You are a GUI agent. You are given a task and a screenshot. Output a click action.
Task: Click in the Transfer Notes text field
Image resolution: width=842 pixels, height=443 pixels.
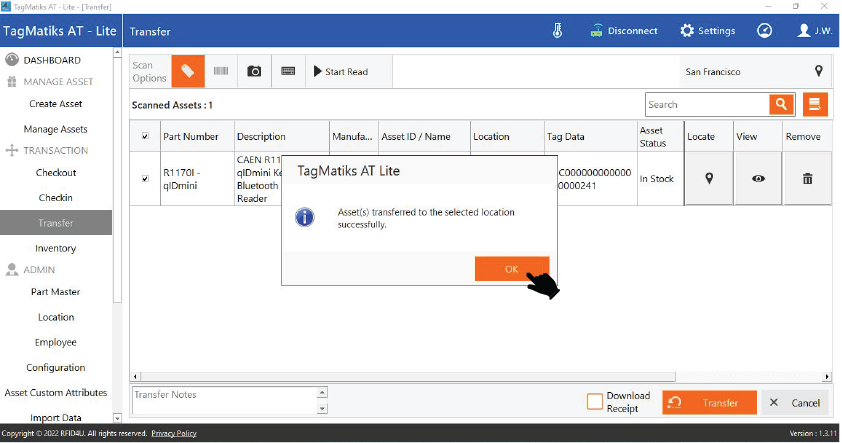pos(223,401)
